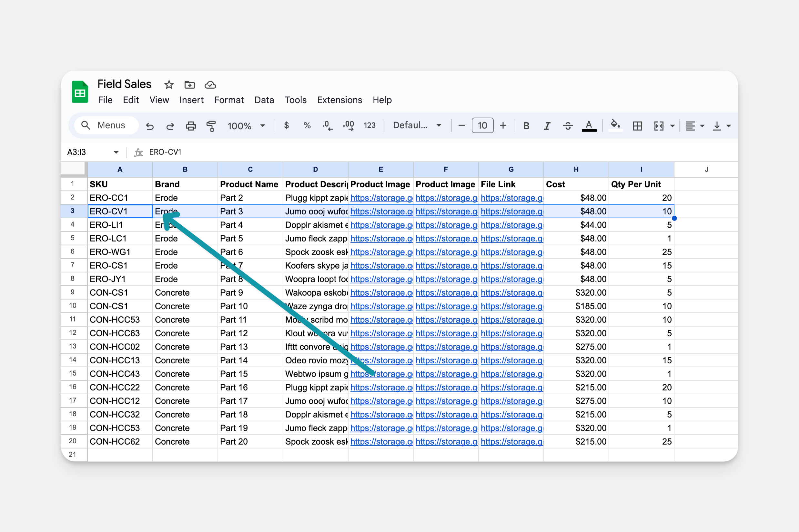Toggle italic formatting
Screen dimensions: 799x532
click(547, 126)
